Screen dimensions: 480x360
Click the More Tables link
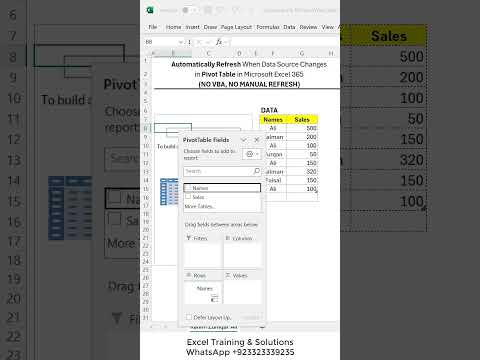[200, 206]
